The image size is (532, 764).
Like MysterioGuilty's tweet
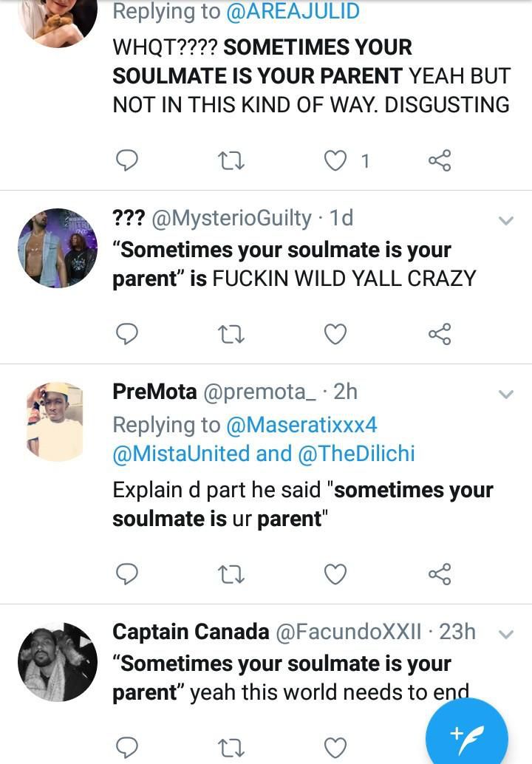[336, 335]
